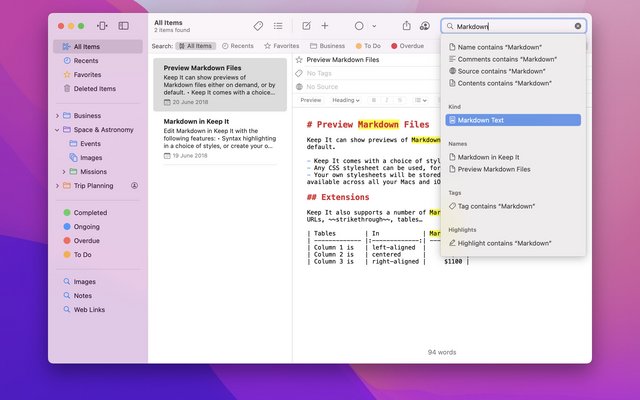Select All Items in sidebar
The width and height of the screenshot is (640, 400).
98,47
